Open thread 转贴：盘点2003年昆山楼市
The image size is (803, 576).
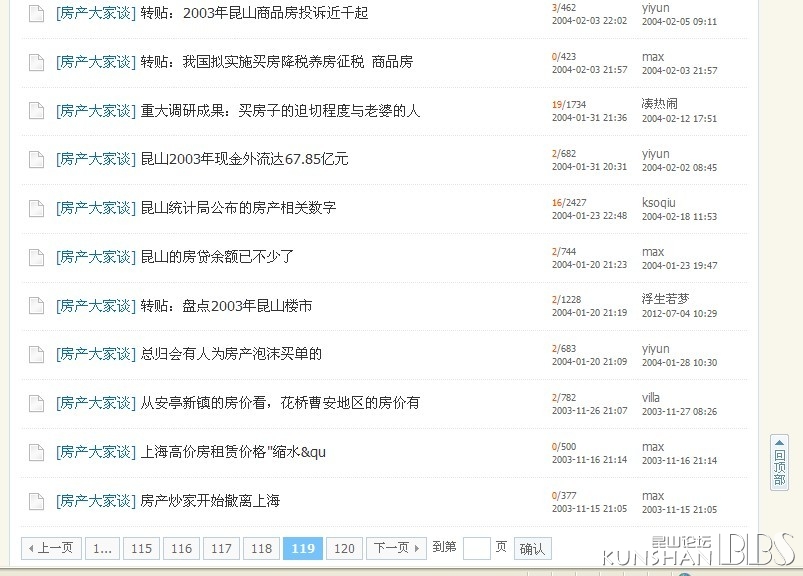(x=226, y=306)
